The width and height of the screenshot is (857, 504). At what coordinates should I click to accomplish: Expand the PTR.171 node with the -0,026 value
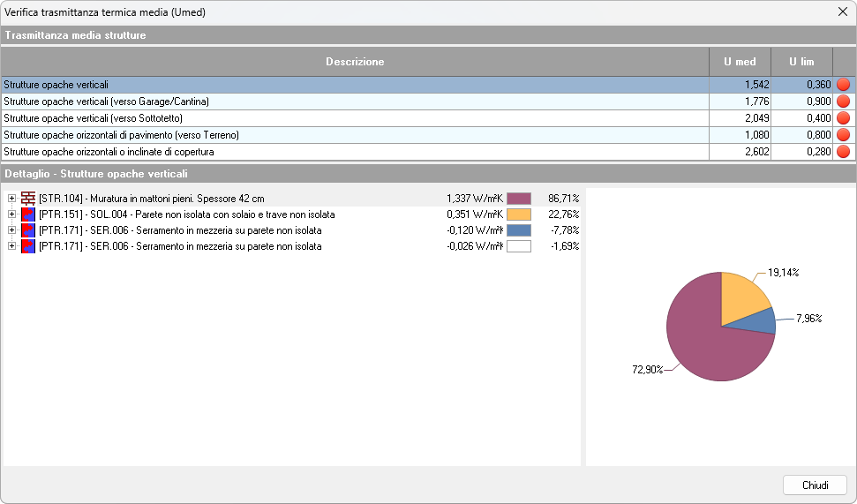[11, 246]
